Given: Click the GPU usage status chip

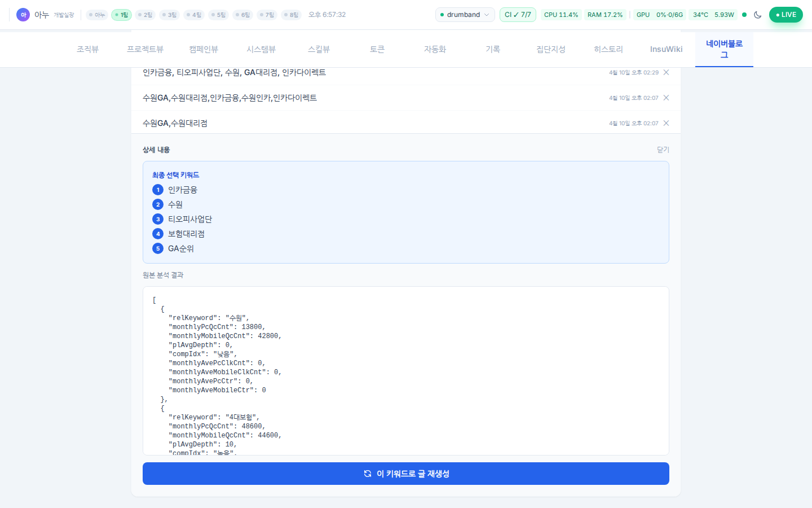Looking at the screenshot, I should [x=659, y=15].
